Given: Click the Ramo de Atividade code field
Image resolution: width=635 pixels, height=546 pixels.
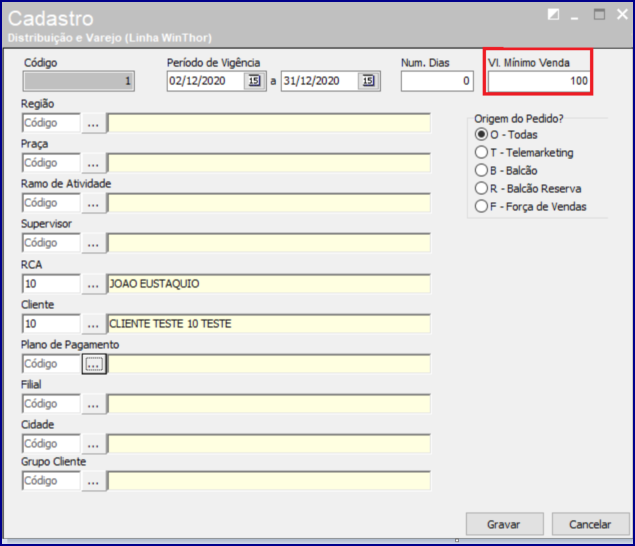Looking at the screenshot, I should click(x=51, y=203).
